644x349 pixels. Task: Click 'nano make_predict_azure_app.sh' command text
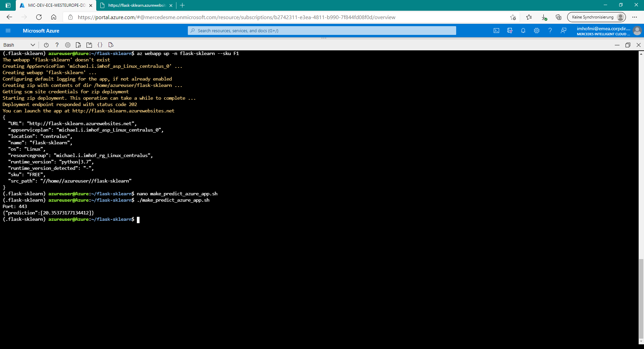pyautogui.click(x=177, y=194)
